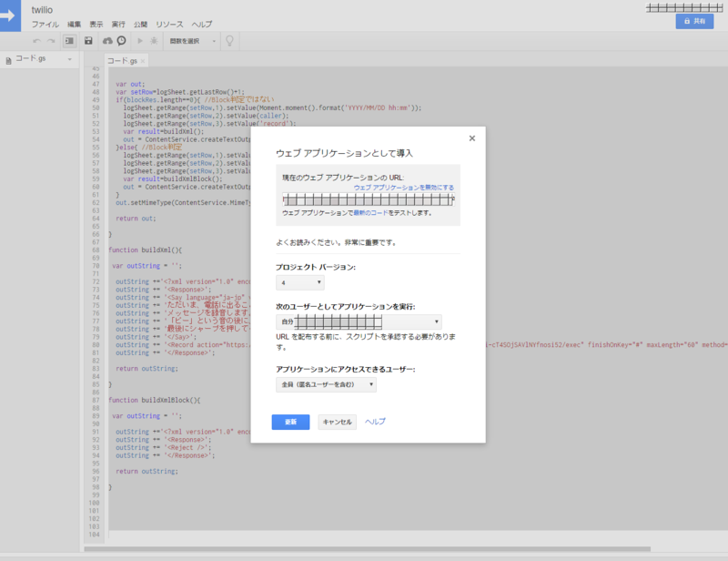Open the 実行 menu

(x=118, y=25)
